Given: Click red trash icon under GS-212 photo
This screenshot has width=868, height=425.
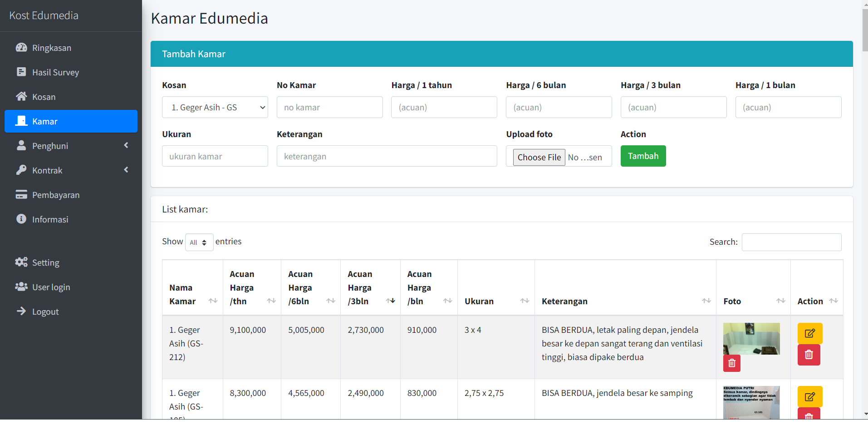Looking at the screenshot, I should click(731, 363).
